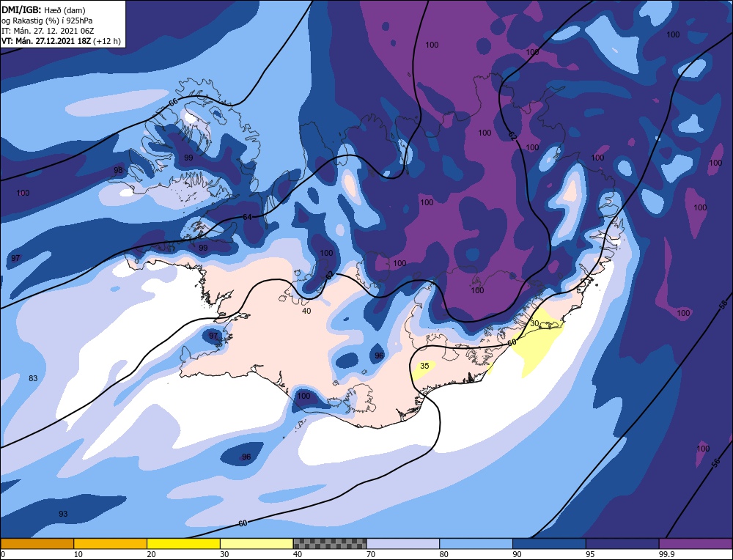Click the dark orange 0–10 legend swatch
This screenshot has width=733, height=560.
tap(37, 543)
